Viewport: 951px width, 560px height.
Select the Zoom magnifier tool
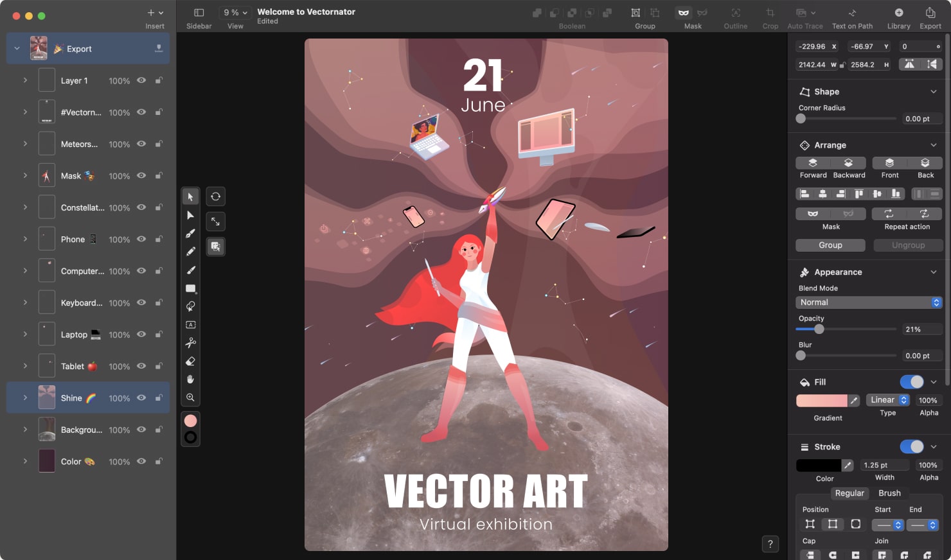(190, 398)
